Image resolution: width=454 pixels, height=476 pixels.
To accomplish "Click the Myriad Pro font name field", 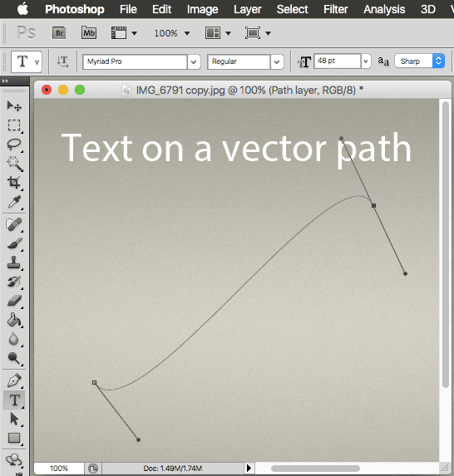I will click(x=135, y=62).
